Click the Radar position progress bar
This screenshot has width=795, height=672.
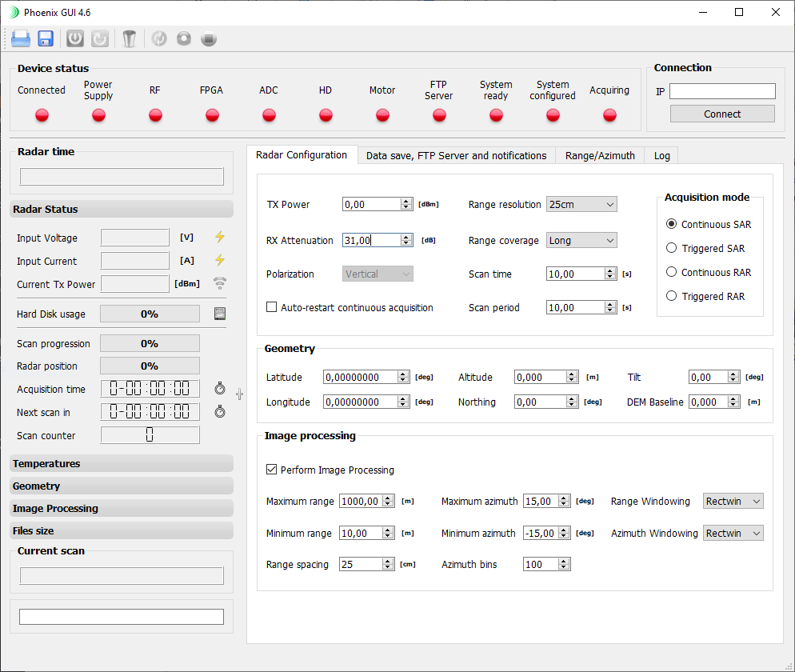150,366
